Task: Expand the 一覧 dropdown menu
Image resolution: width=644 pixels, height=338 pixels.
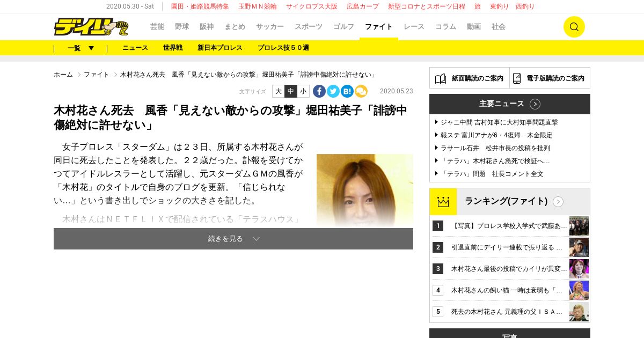Action: (x=80, y=48)
